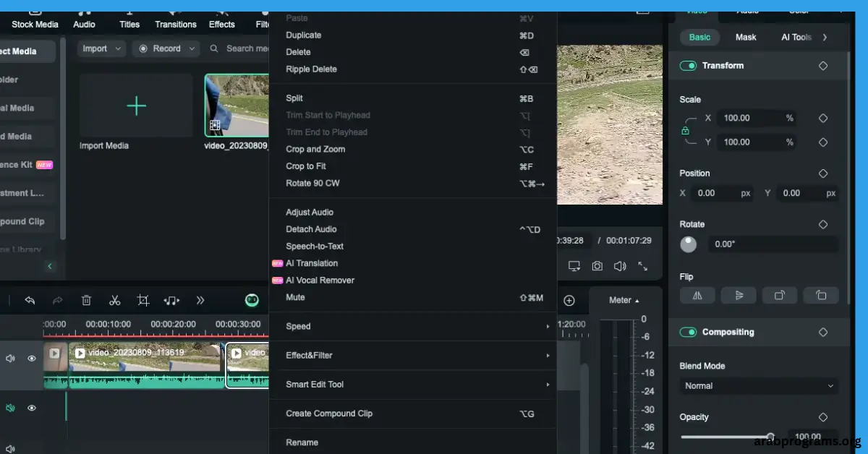The width and height of the screenshot is (868, 454).
Task: Disable the Transform toggle switch
Action: (688, 66)
